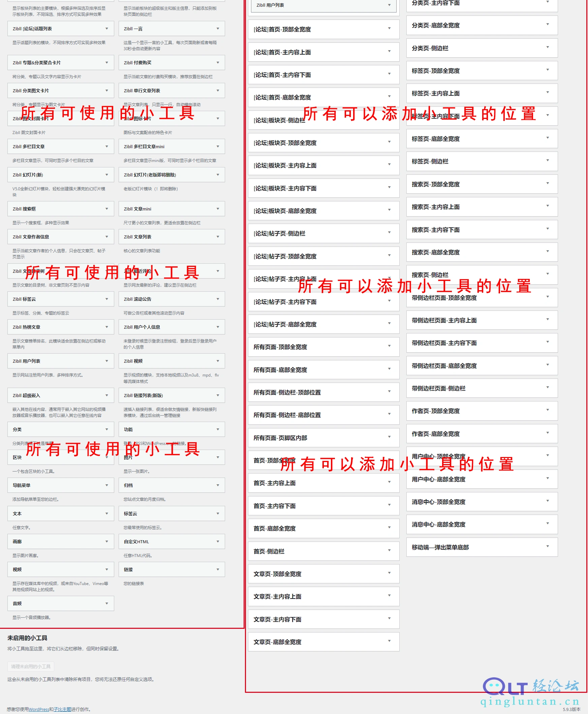Expand the 文章页-底部全宽度 area
The width and height of the screenshot is (588, 714).
[x=323, y=642]
